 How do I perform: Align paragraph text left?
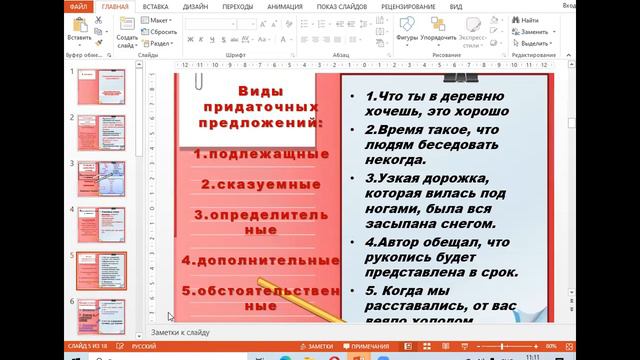(x=304, y=40)
